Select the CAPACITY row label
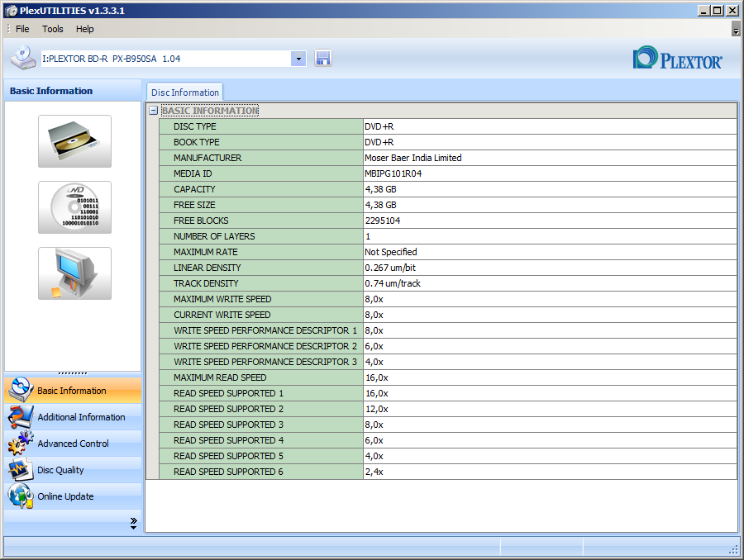The height and width of the screenshot is (560, 744). point(261,188)
